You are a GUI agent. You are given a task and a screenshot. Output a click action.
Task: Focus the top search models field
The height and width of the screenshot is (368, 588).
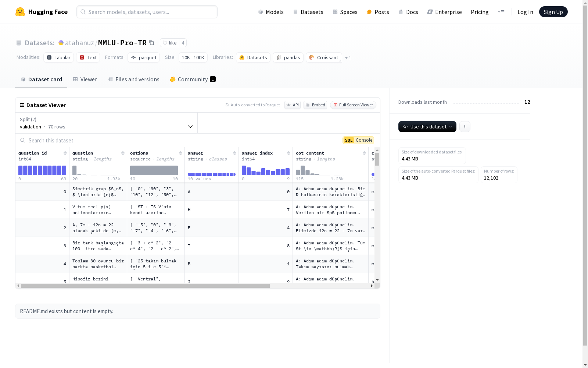coord(147,12)
